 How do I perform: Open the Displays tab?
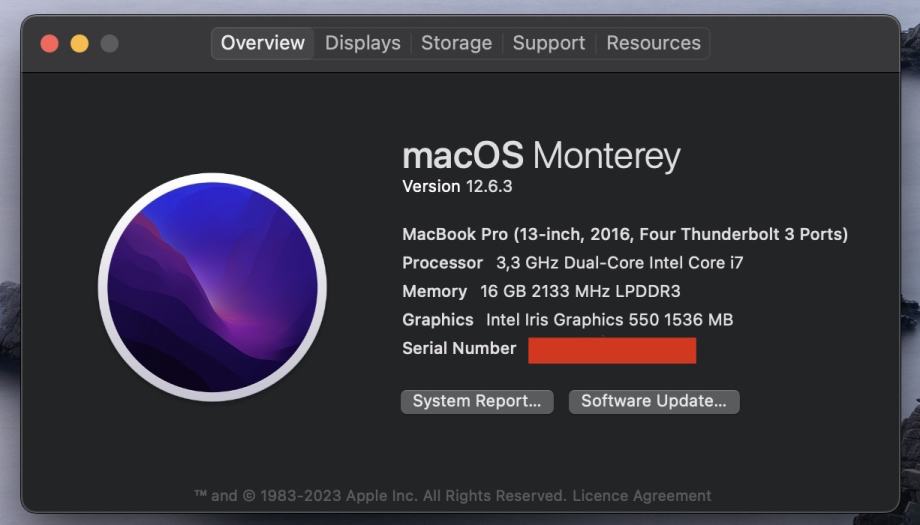coord(363,43)
